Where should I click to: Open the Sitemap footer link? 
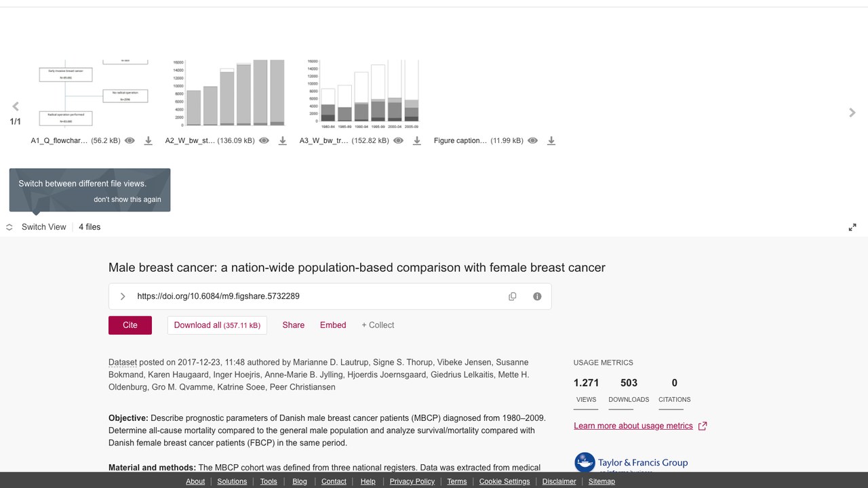tap(601, 481)
